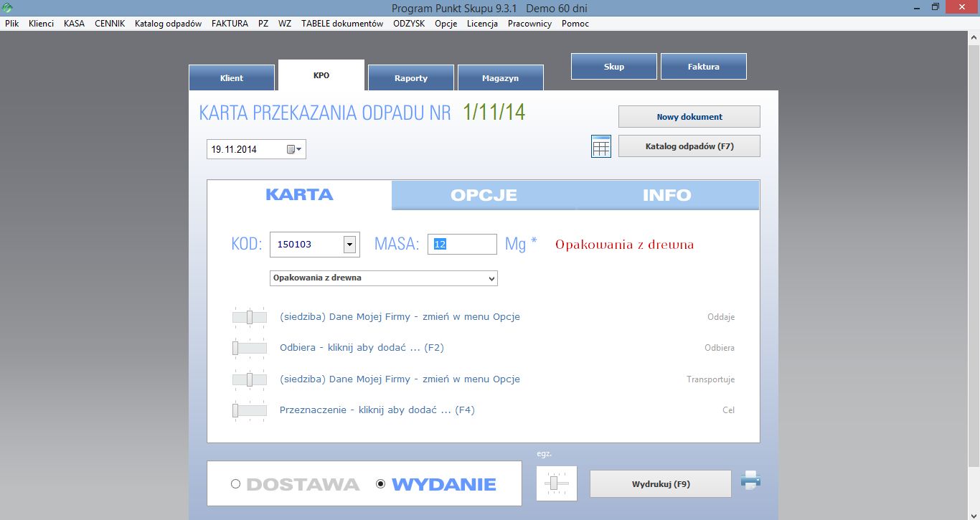Screen dimensions: 980x520
Task: Click Przeznaczenie - kliknij aby dodać (F4) link
Action: point(377,410)
